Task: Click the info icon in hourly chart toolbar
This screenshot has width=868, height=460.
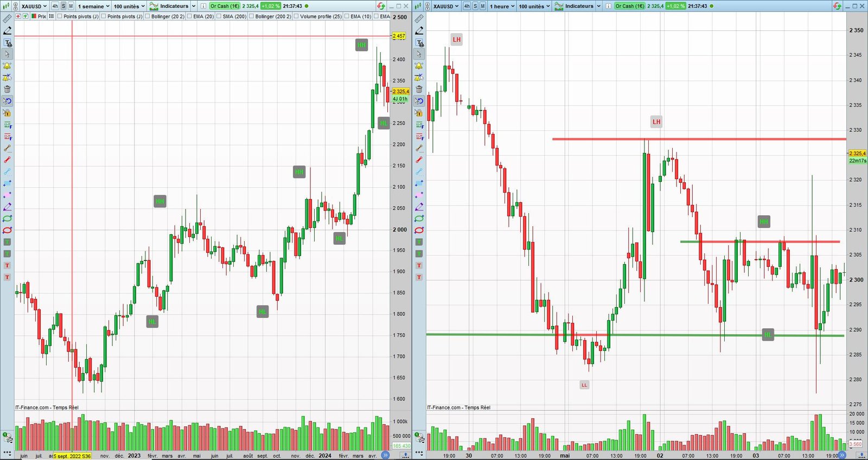Action: point(609,6)
